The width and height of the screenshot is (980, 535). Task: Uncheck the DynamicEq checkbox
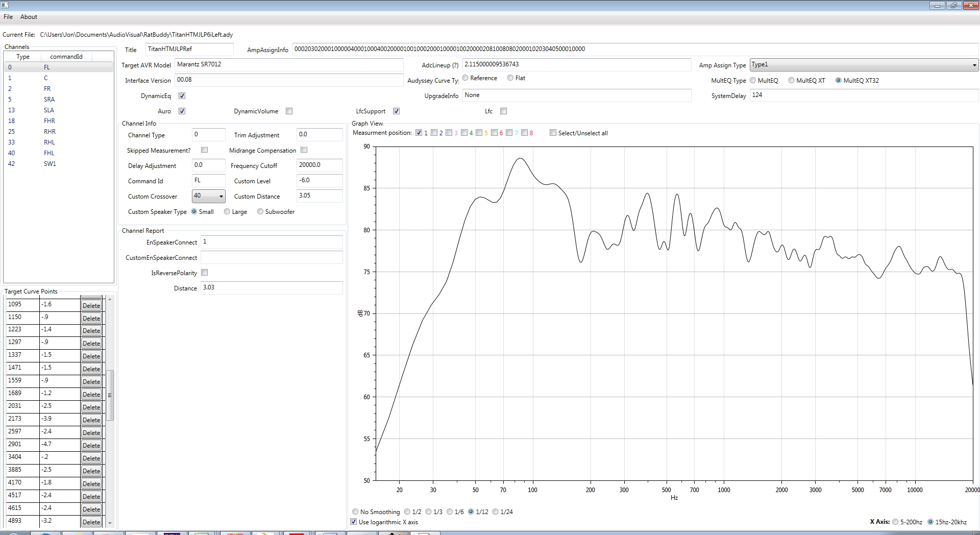(182, 96)
